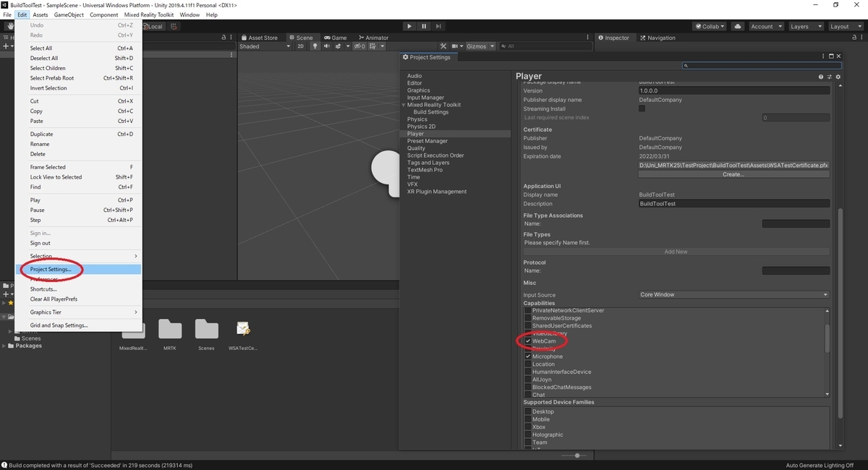The image size is (868, 470).
Task: Toggle Scene audio speaker icon
Action: click(326, 46)
